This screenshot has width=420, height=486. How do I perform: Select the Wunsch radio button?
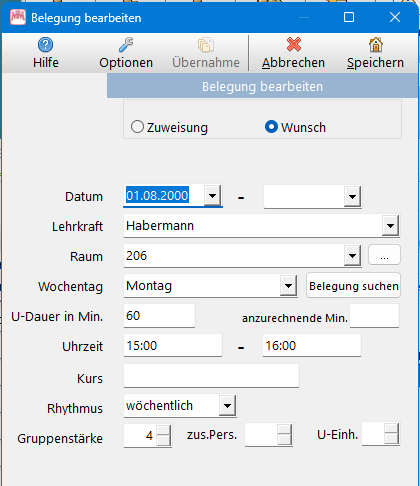(x=271, y=127)
